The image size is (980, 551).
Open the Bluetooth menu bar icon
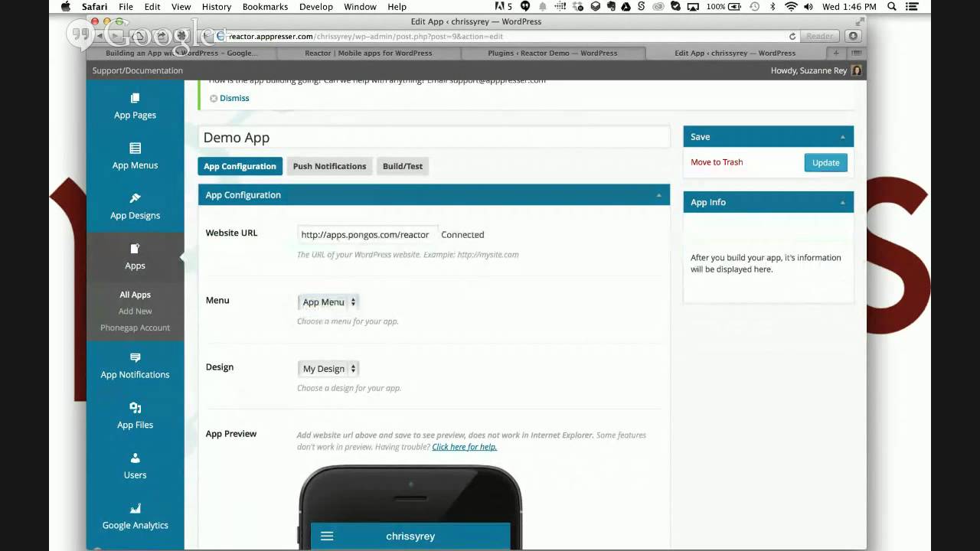point(773,7)
